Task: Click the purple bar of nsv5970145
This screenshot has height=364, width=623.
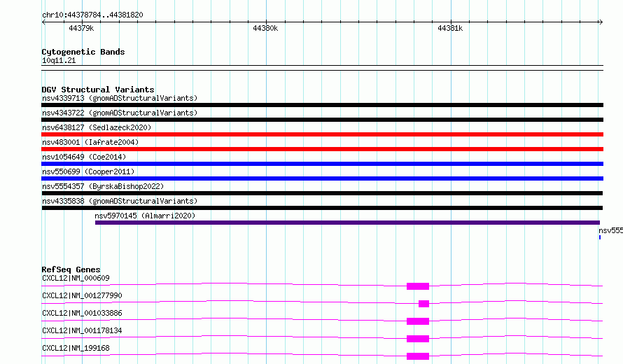Action: tap(347, 223)
